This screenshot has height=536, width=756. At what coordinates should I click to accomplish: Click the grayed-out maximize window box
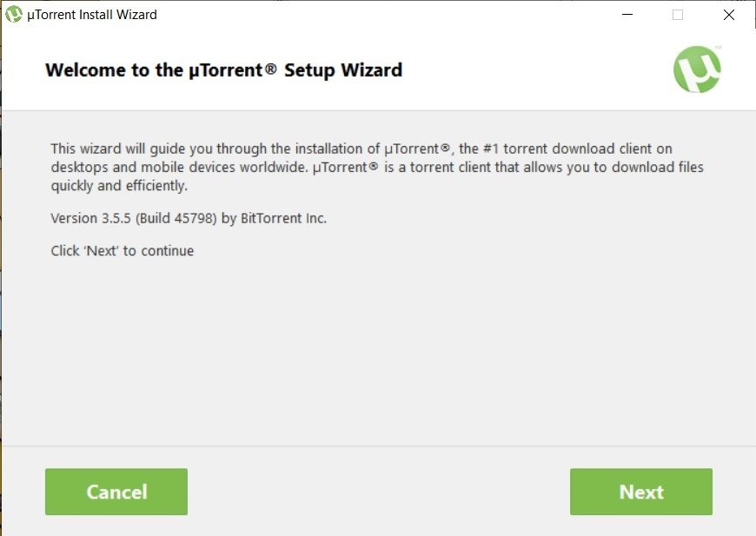(678, 15)
